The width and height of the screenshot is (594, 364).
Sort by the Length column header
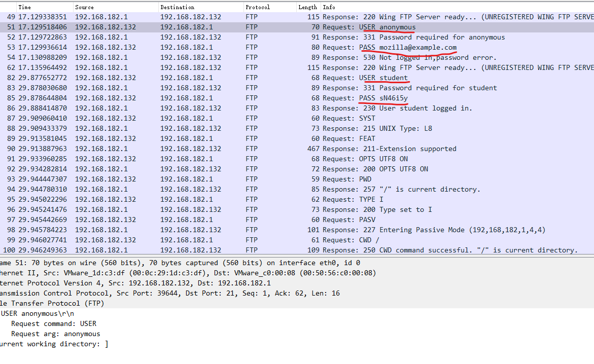point(309,7)
